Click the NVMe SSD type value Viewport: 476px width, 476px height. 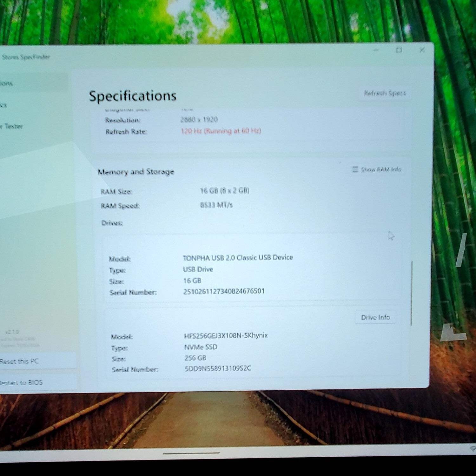[201, 347]
